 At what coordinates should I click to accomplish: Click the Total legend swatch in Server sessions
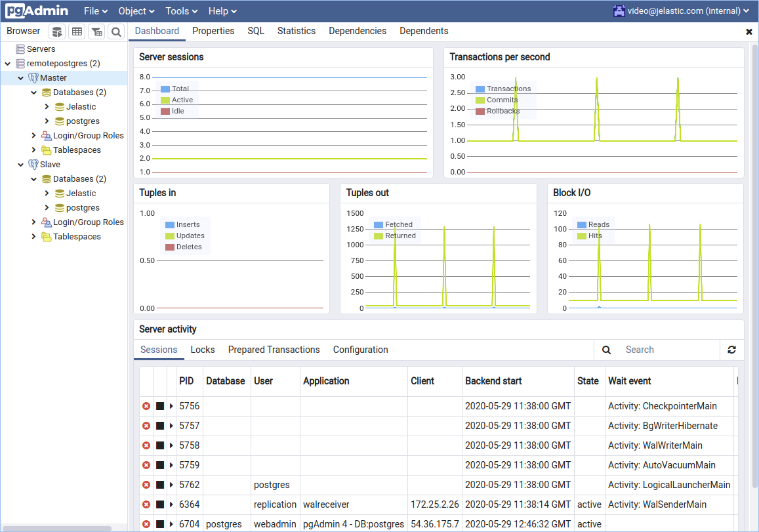pyautogui.click(x=165, y=89)
